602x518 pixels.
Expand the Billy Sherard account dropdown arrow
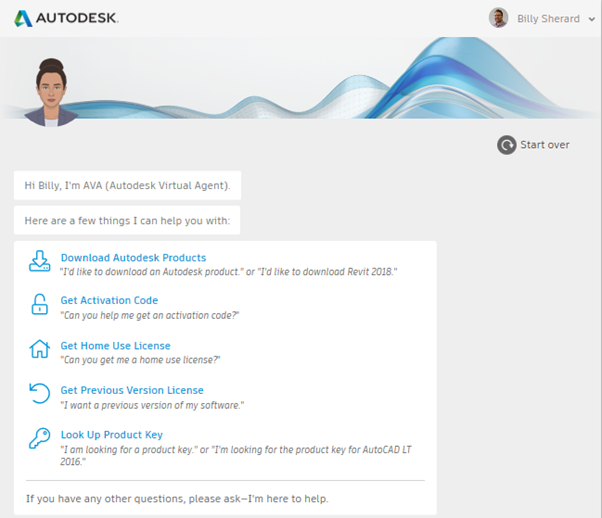tap(592, 19)
